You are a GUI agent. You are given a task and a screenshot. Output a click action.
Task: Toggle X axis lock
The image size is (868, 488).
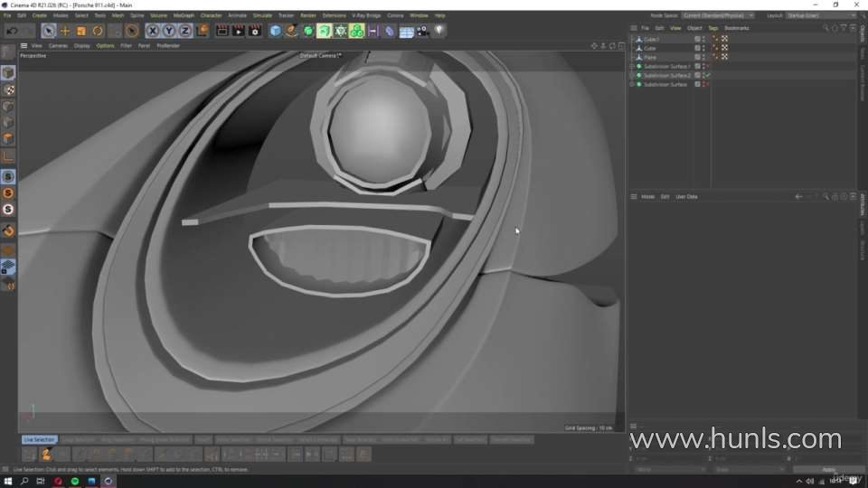[153, 31]
